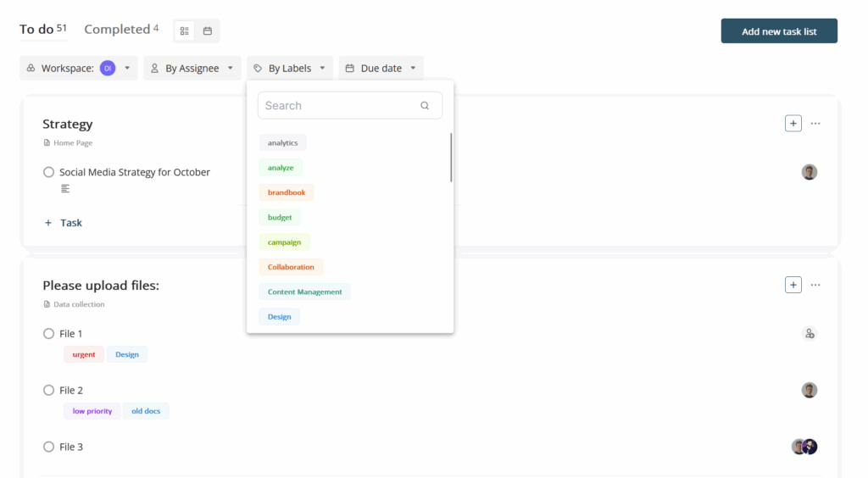The height and width of the screenshot is (478, 868).
Task: Mark File 2 task as done
Action: (x=49, y=391)
